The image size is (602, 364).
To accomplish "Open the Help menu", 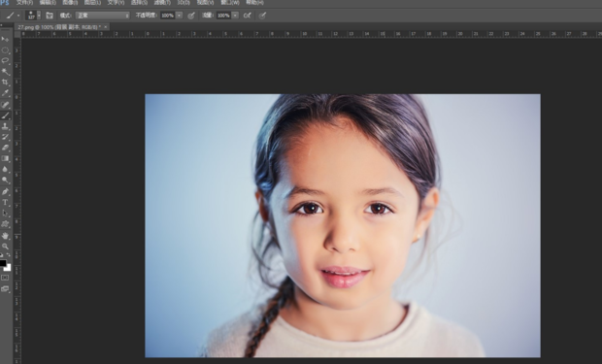I will pyautogui.click(x=254, y=3).
